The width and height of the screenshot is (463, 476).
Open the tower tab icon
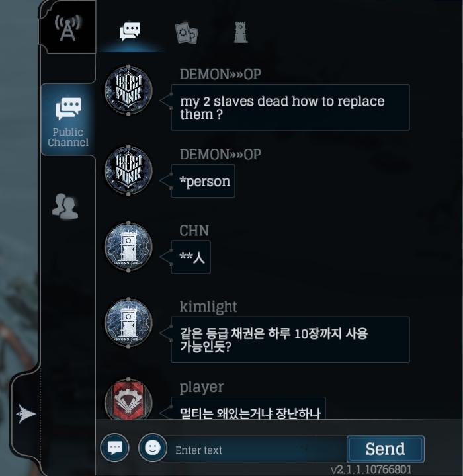pos(241,32)
